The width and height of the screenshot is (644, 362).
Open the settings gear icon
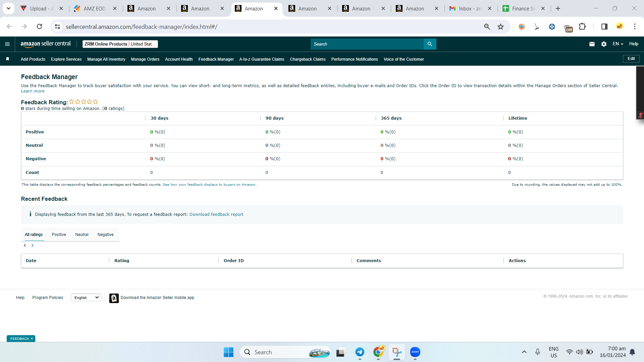coord(604,44)
